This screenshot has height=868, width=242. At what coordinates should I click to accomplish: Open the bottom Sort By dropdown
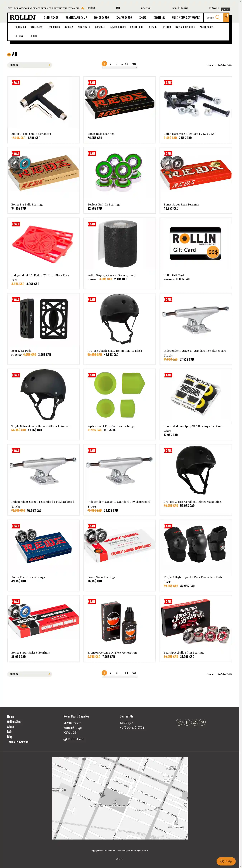point(30,674)
